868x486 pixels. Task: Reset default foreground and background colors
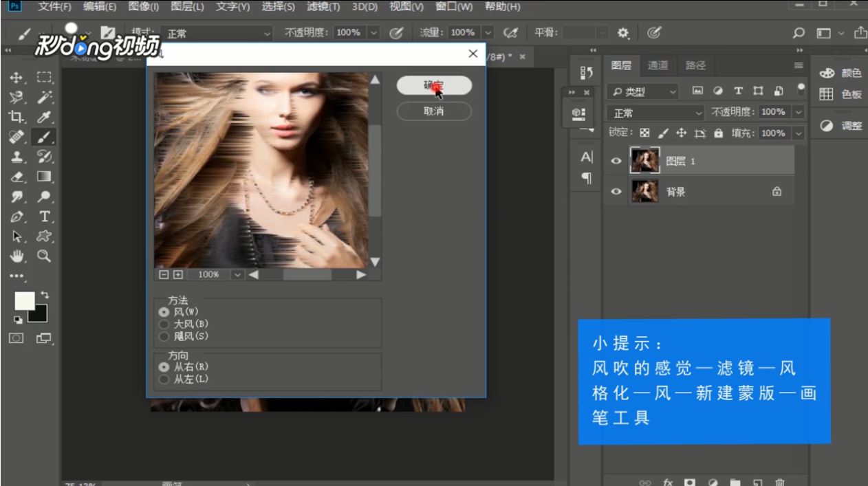(x=17, y=320)
